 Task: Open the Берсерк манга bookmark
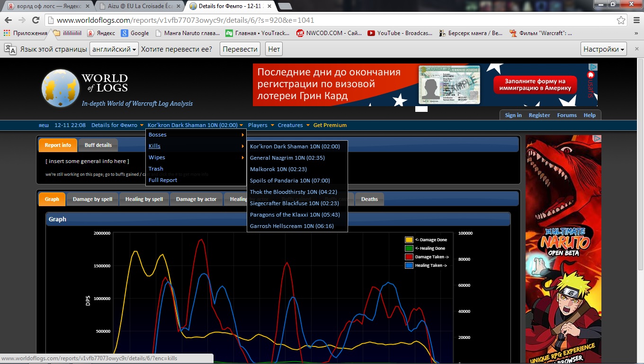tap(471, 33)
